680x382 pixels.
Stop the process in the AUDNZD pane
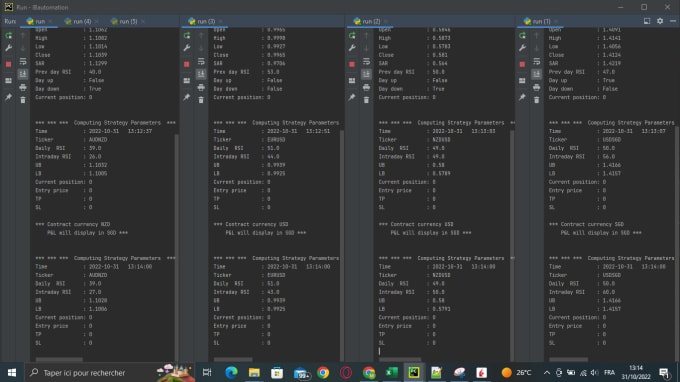click(x=9, y=64)
